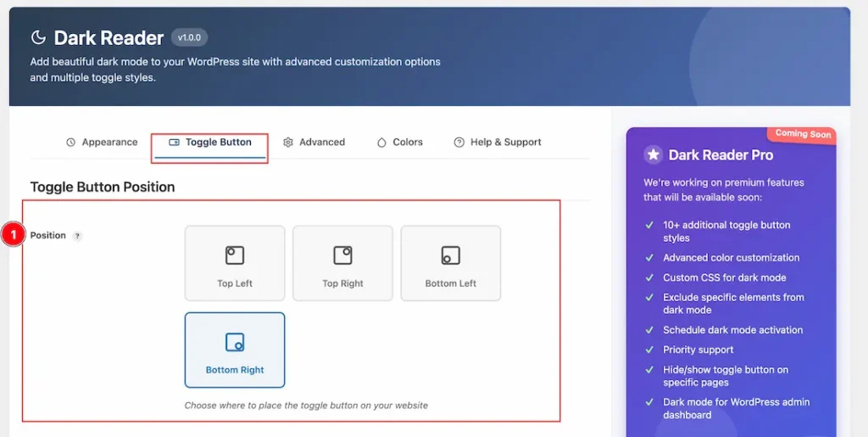Select the Top Right position option
The width and height of the screenshot is (868, 437).
click(342, 263)
